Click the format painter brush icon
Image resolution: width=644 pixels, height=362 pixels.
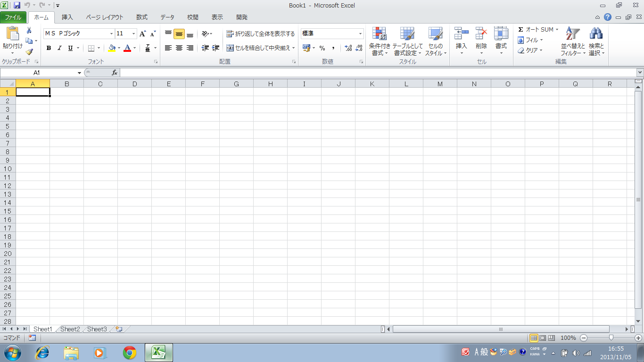coord(29,52)
